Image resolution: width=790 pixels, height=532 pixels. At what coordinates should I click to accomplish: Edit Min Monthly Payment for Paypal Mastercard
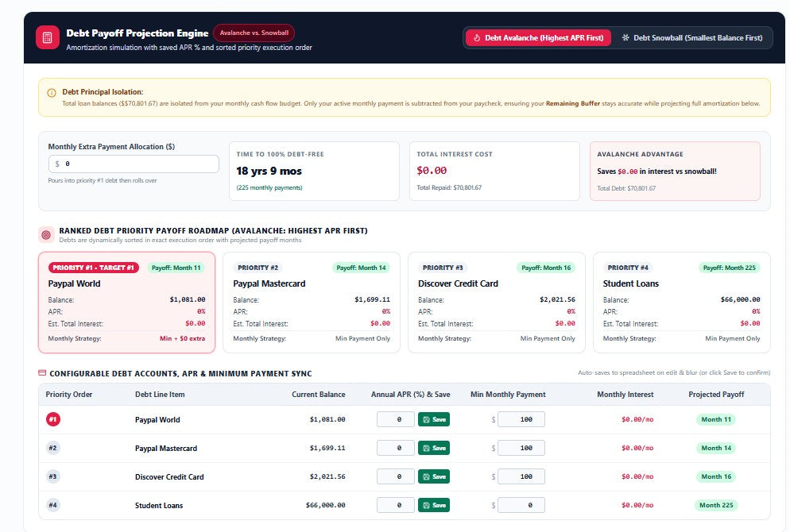521,448
